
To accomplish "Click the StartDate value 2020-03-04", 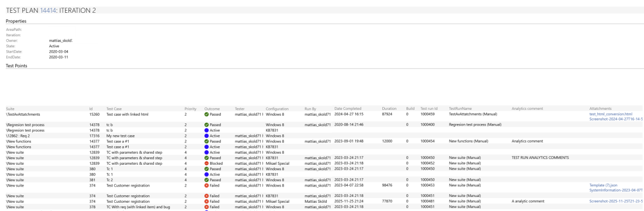I will coord(59,51).
